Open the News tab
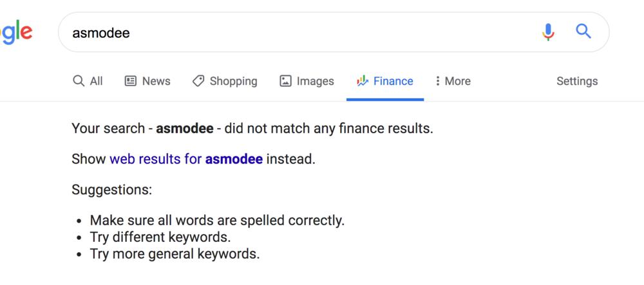Image resolution: width=644 pixels, height=285 pixels. [x=156, y=81]
